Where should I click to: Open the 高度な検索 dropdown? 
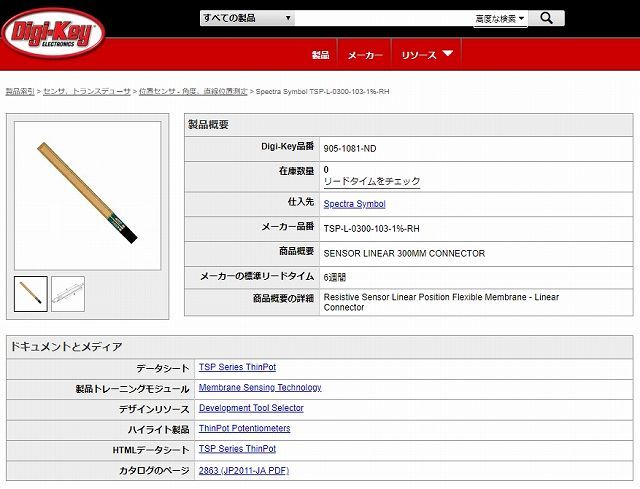click(x=500, y=19)
